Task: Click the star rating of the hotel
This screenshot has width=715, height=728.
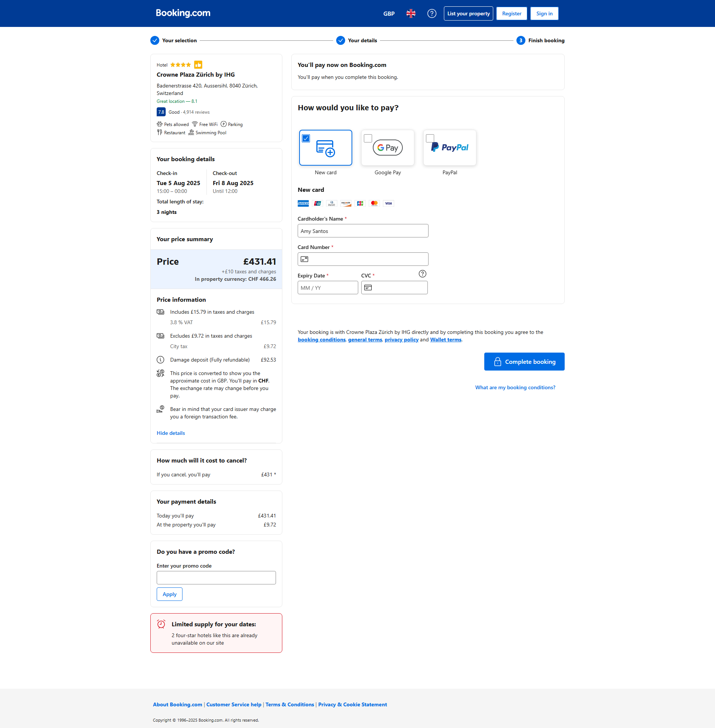Action: coord(181,65)
